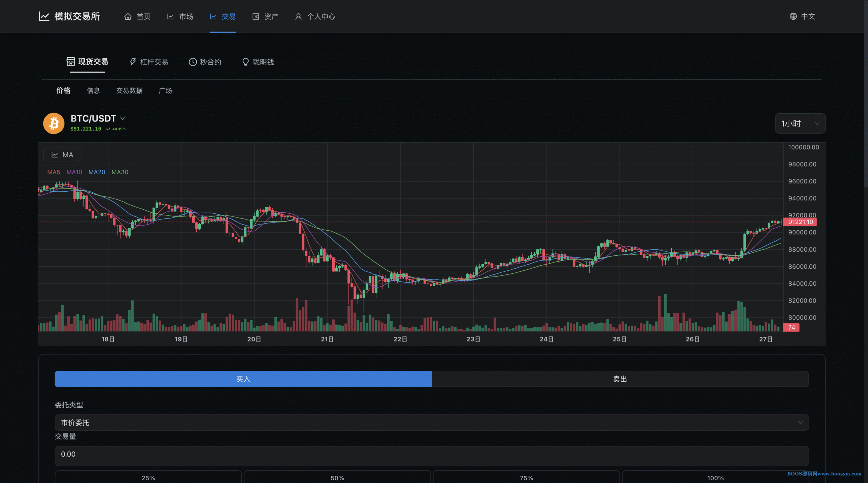868x483 pixels.
Task: Click the lightbulb icon for 聪明钱
Action: pyautogui.click(x=245, y=62)
